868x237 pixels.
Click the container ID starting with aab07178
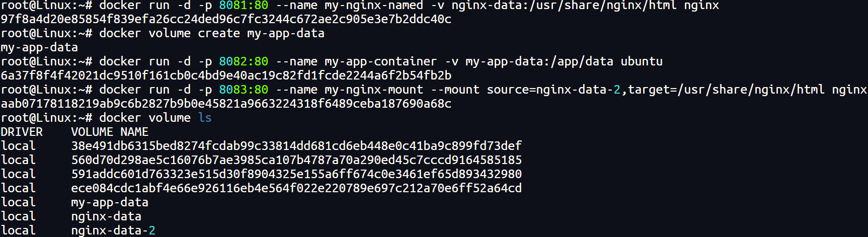(226, 104)
